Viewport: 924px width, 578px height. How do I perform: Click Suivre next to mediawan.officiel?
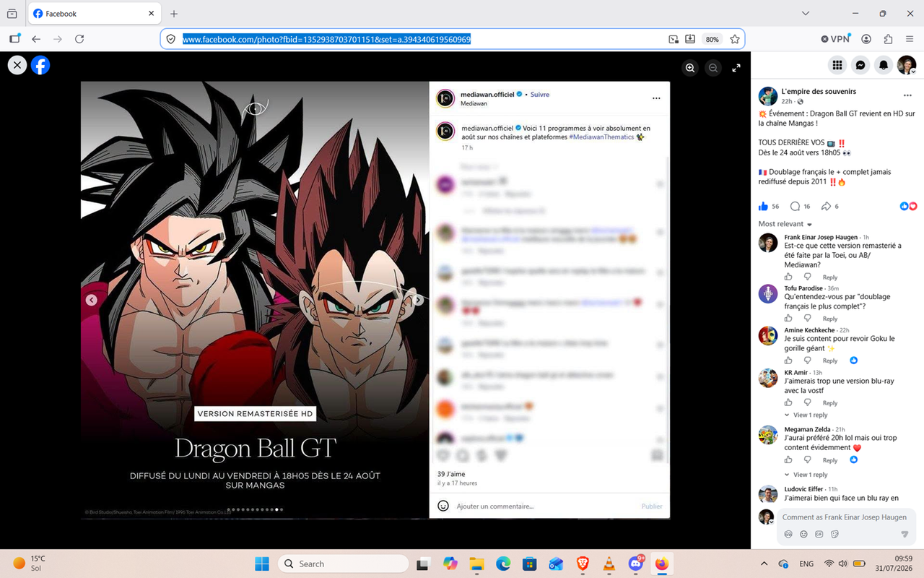click(x=540, y=95)
